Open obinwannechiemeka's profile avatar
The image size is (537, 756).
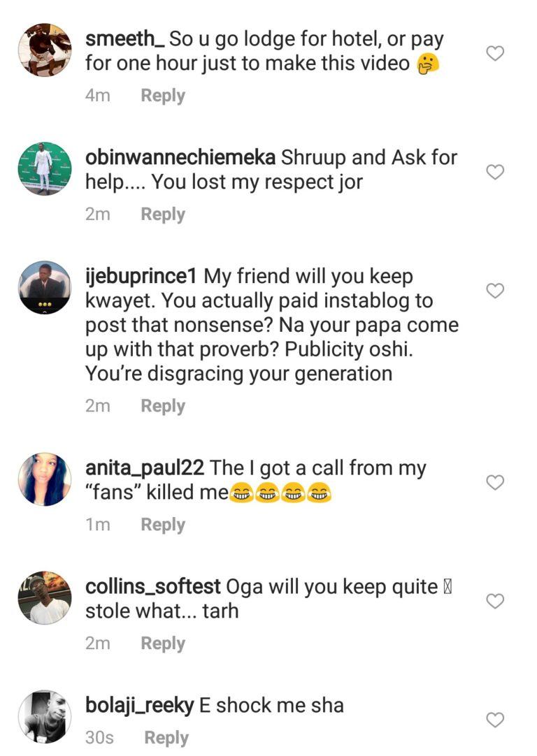[44, 168]
